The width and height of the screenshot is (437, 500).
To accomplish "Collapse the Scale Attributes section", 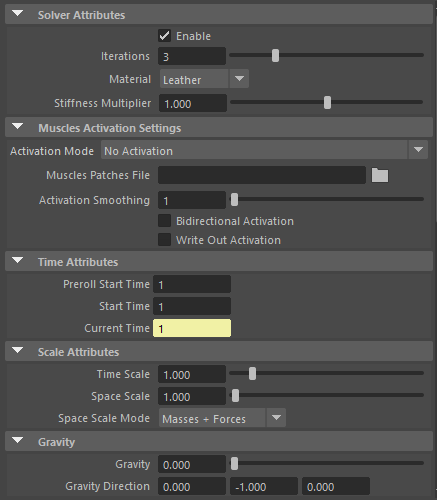I will tap(18, 351).
